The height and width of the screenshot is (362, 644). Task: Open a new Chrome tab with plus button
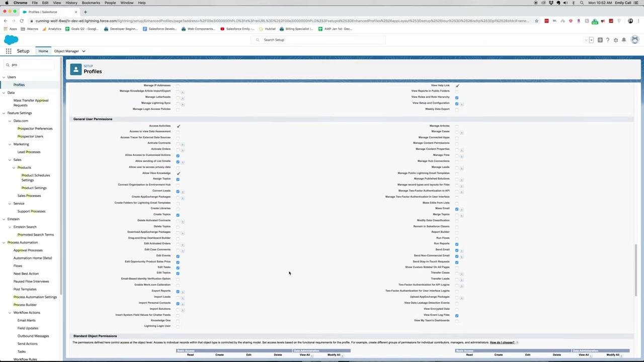pyautogui.click(x=85, y=12)
